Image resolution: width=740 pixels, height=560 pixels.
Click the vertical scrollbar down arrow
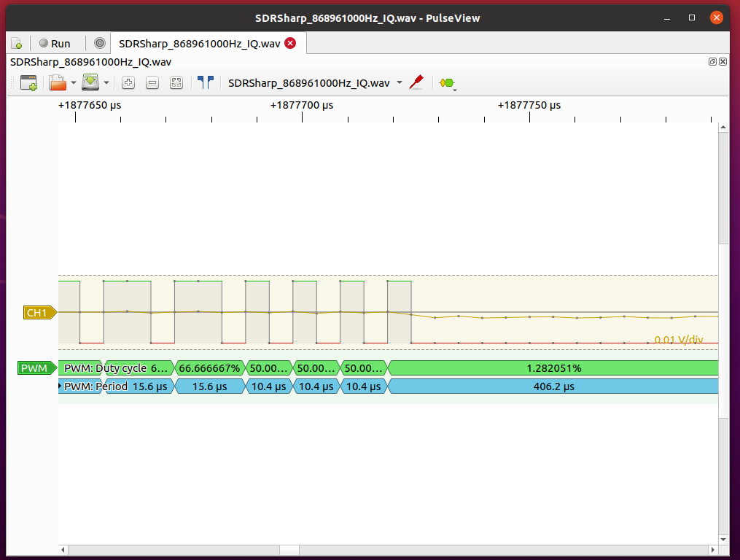tap(723, 540)
